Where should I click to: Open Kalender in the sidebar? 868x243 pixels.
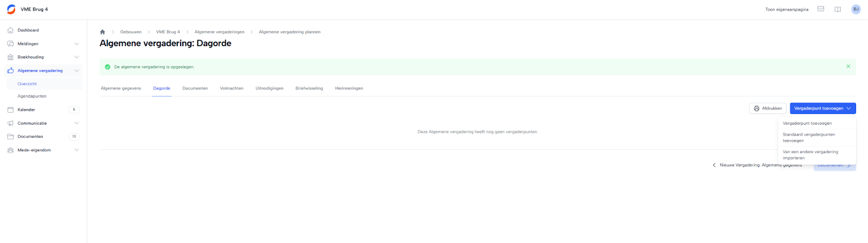[x=26, y=110]
